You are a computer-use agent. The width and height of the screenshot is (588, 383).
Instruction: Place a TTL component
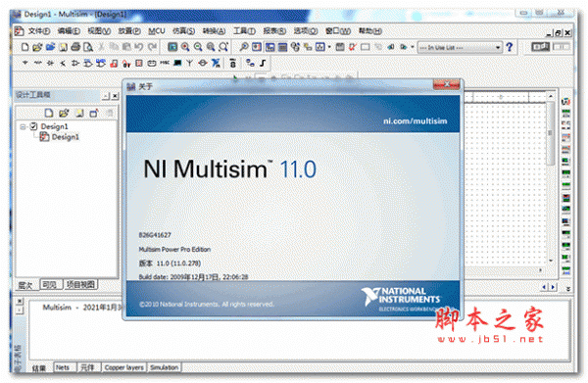[88, 63]
